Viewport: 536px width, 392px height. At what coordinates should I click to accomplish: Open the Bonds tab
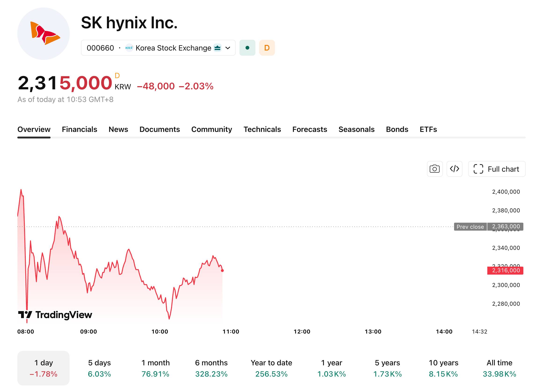[x=397, y=129]
